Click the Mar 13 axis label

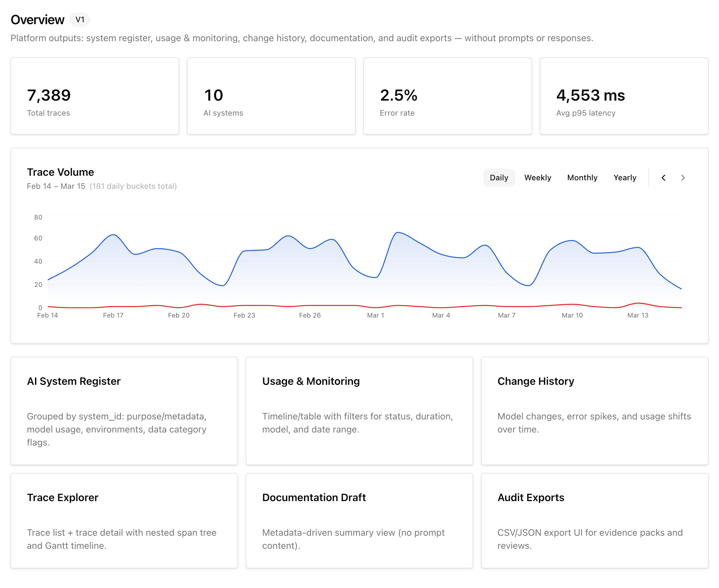(638, 315)
